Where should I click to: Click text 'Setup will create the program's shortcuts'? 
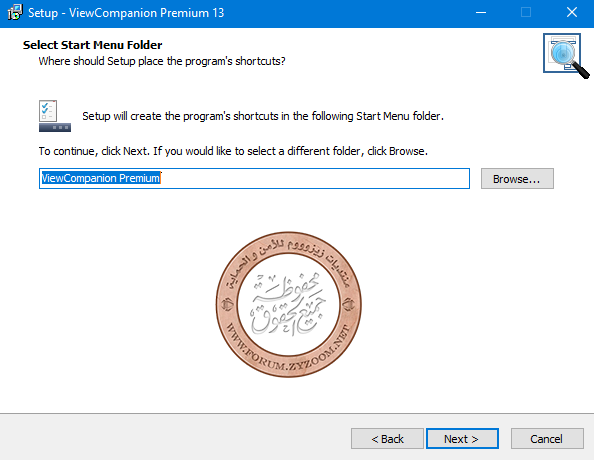[x=263, y=116]
